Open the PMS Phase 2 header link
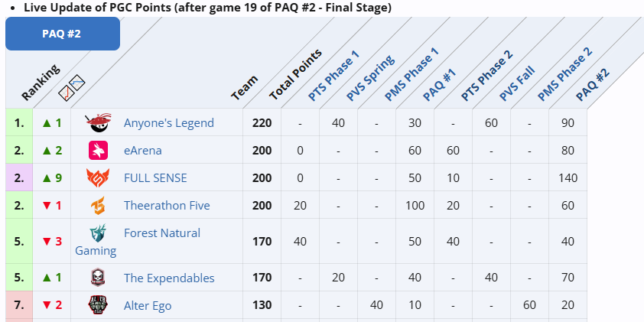This screenshot has width=644, height=322. click(x=564, y=74)
